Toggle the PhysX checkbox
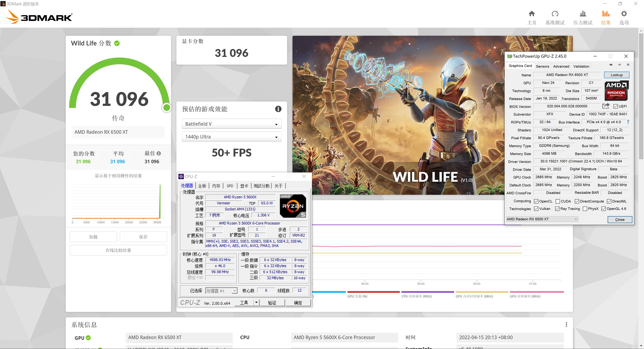644x349 pixels. 585,209
